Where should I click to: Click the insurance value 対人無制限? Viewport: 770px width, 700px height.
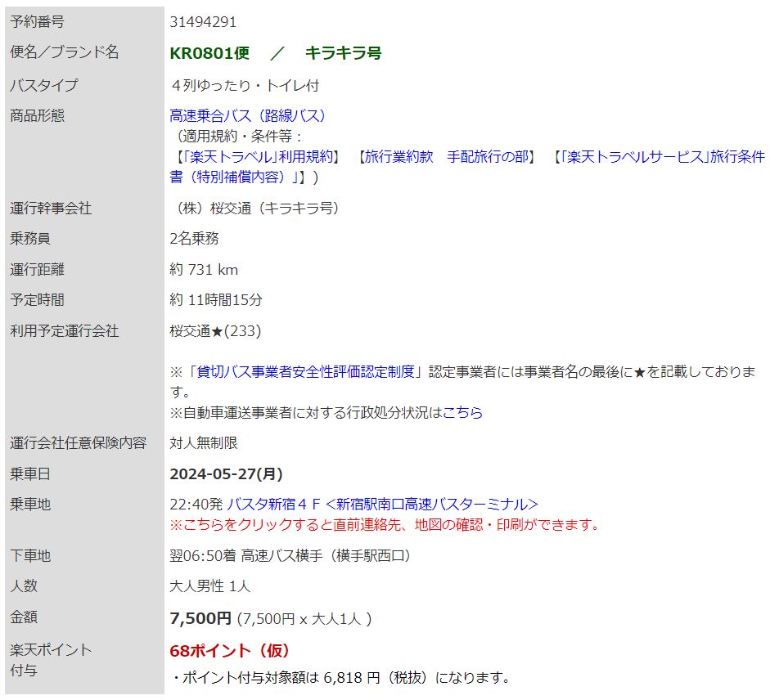tap(204, 442)
